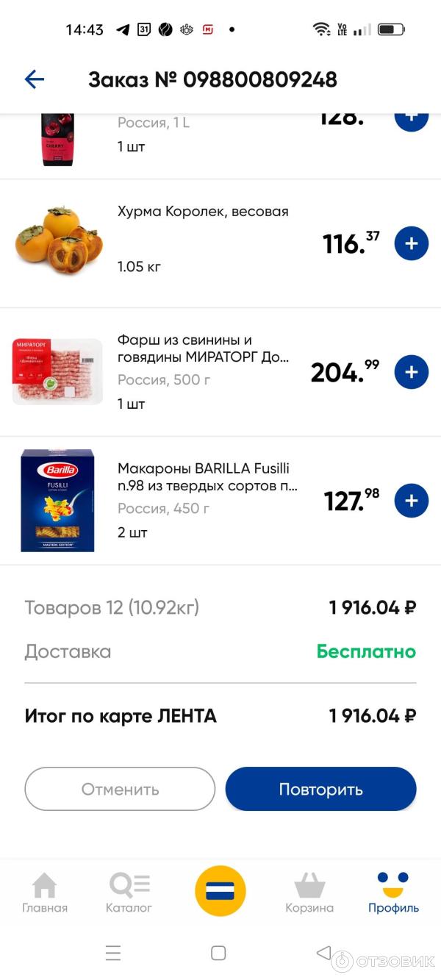Open the persimmon product photo
This screenshot has height=980, width=441.
(58, 243)
